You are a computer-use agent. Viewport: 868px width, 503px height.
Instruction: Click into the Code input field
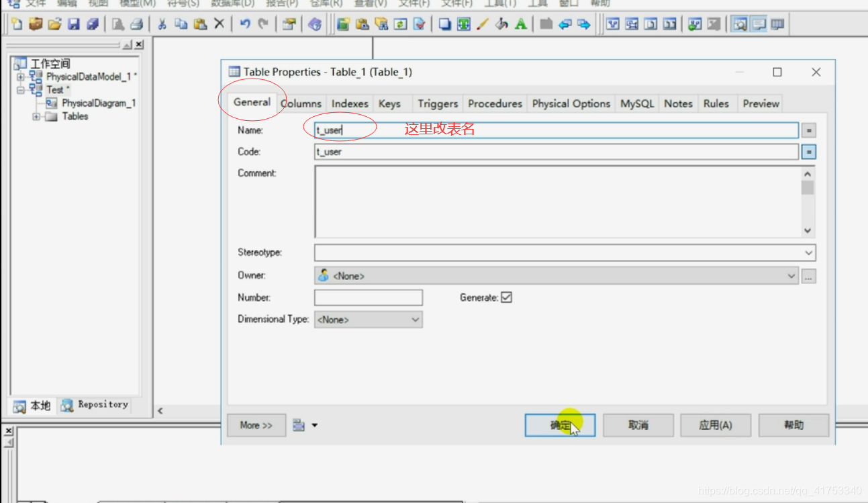point(557,152)
